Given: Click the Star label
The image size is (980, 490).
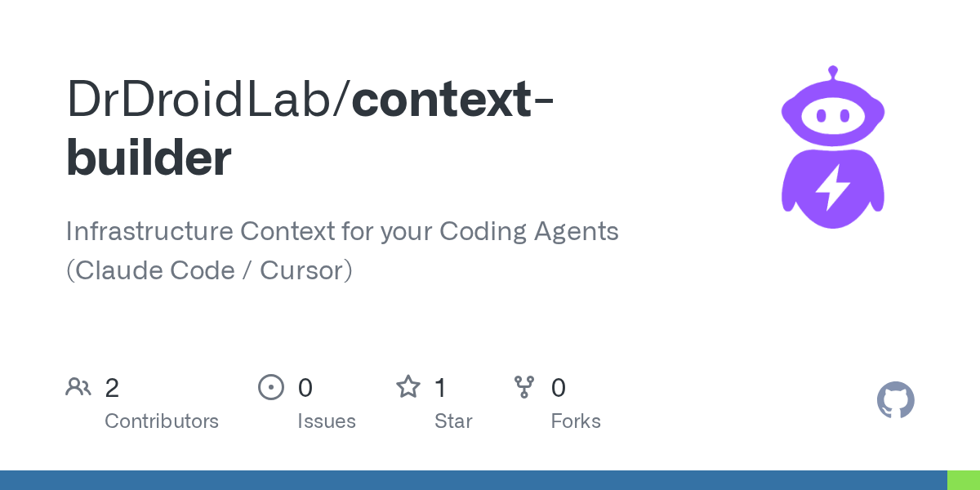Looking at the screenshot, I should coord(453,421).
